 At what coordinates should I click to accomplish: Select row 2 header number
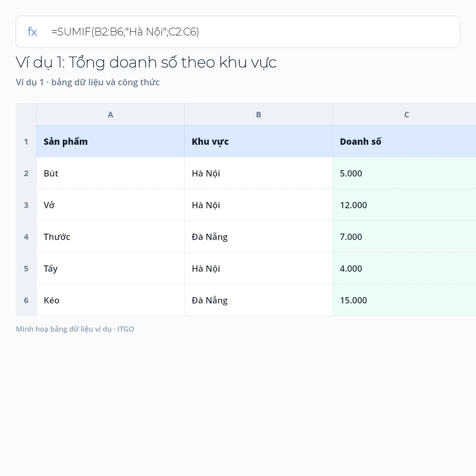click(26, 173)
